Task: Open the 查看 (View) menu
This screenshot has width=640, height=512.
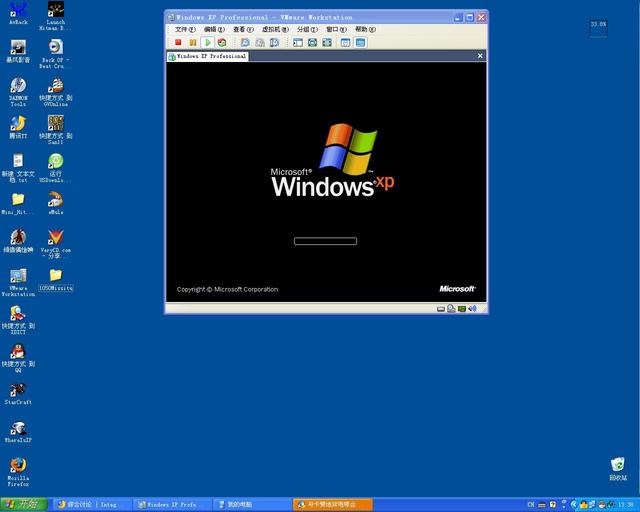Action: 243,29
